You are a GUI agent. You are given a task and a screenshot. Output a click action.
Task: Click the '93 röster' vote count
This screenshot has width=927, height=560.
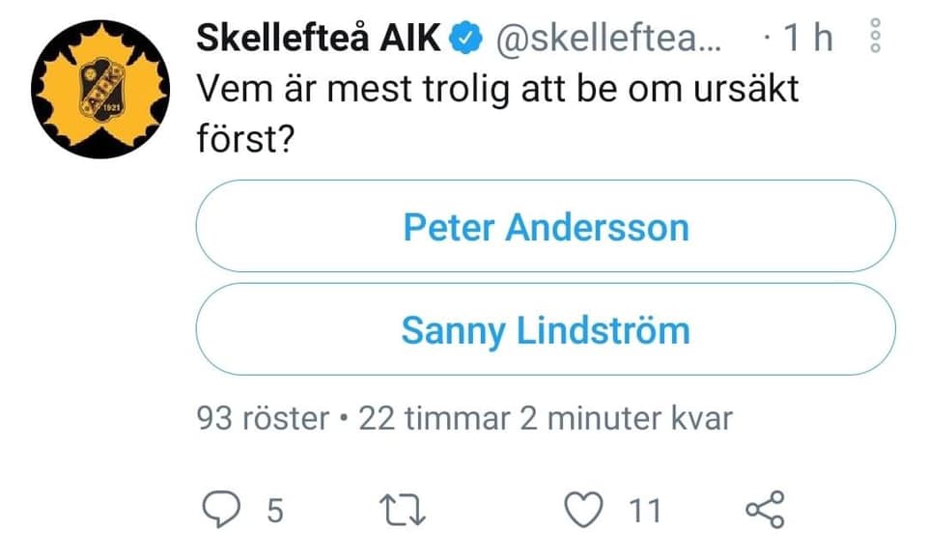tap(263, 419)
